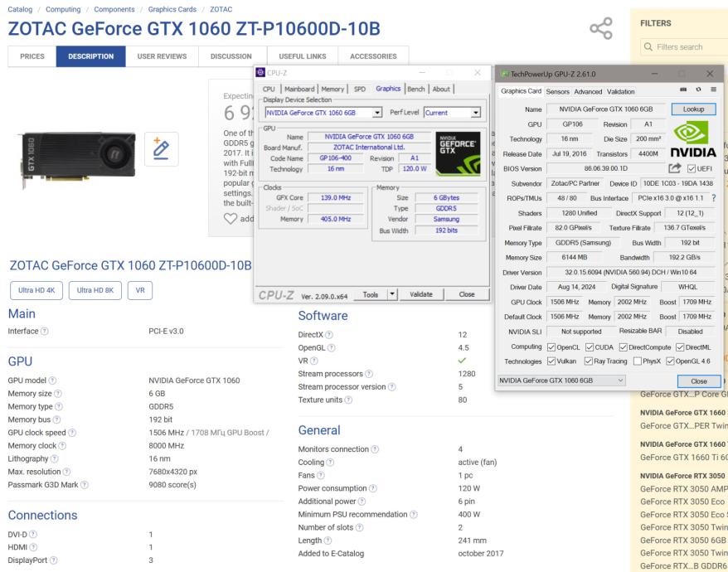Click the share icon beside the product title
Viewport: 728px width, 572px height.
(x=601, y=28)
